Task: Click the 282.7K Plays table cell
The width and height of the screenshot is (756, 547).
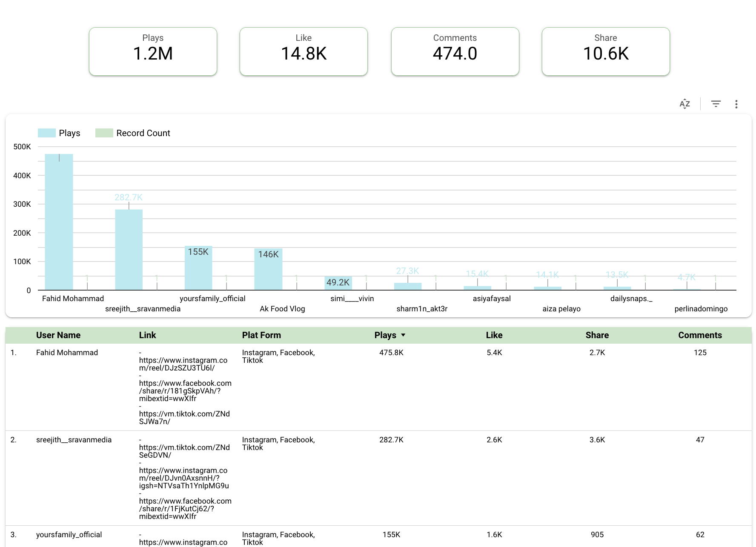Action: point(391,440)
